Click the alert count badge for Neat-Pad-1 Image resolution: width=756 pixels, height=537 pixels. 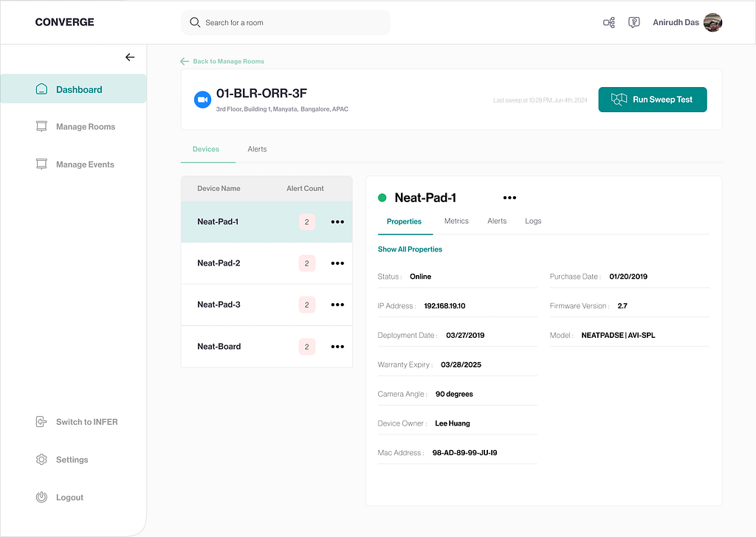[306, 222]
